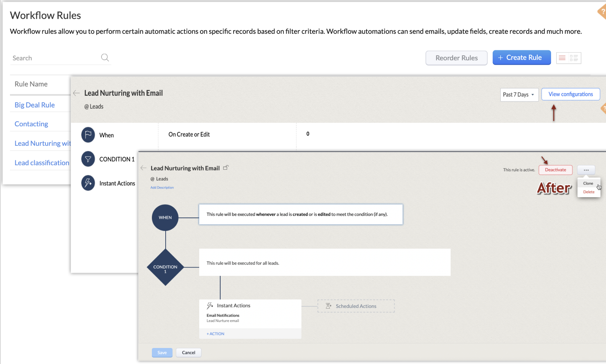Click the Instant Actions lightning icon

[88, 183]
